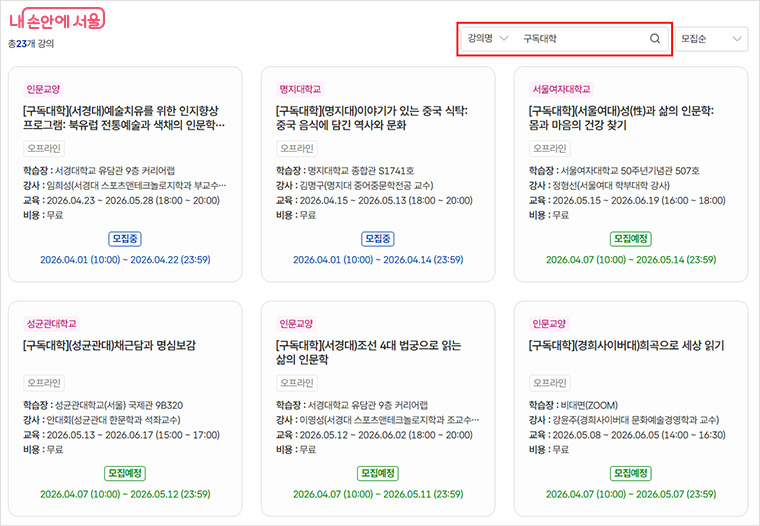Click 비용 : 무료 on 성균관대 card
760x526 pixels.
(43, 449)
